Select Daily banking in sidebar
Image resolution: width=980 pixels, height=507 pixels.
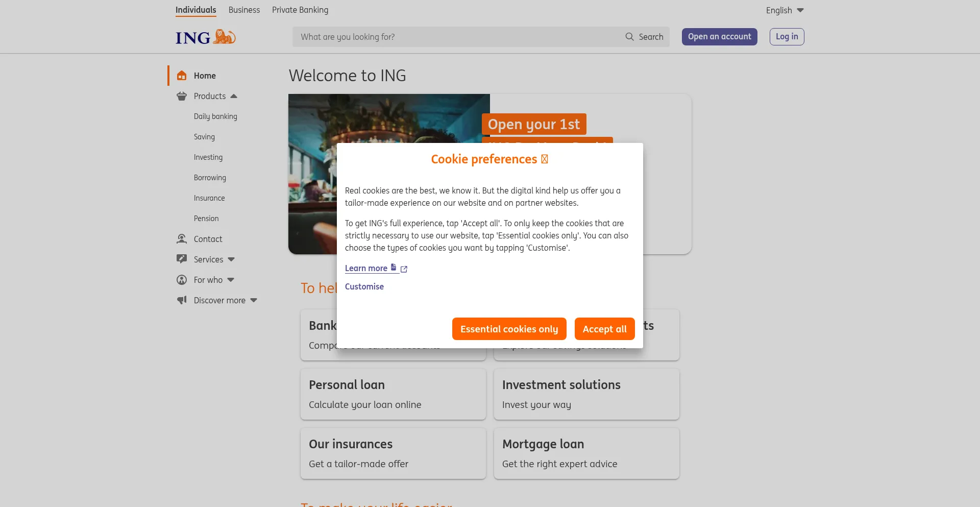click(215, 116)
